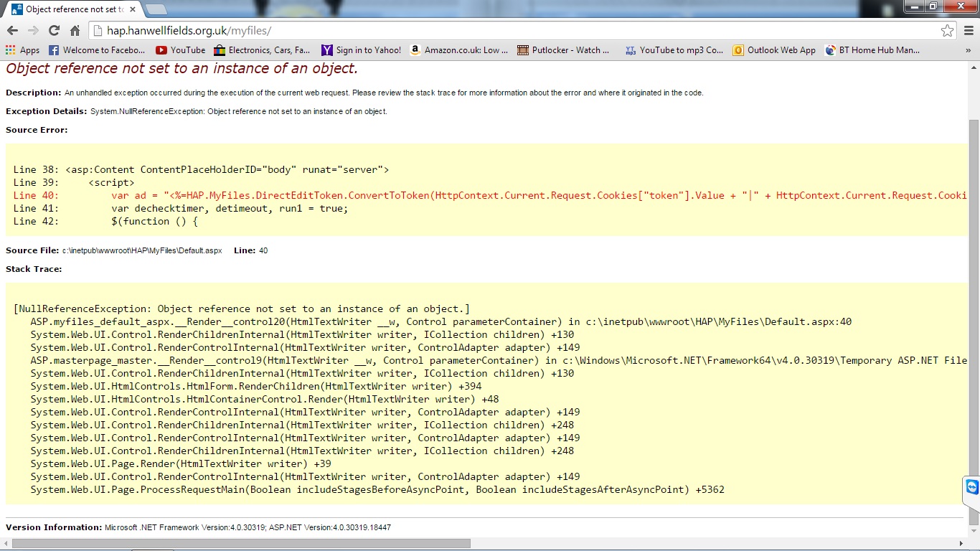980x551 pixels.
Task: Toggle the bookmark star in the address bar
Action: point(948,31)
